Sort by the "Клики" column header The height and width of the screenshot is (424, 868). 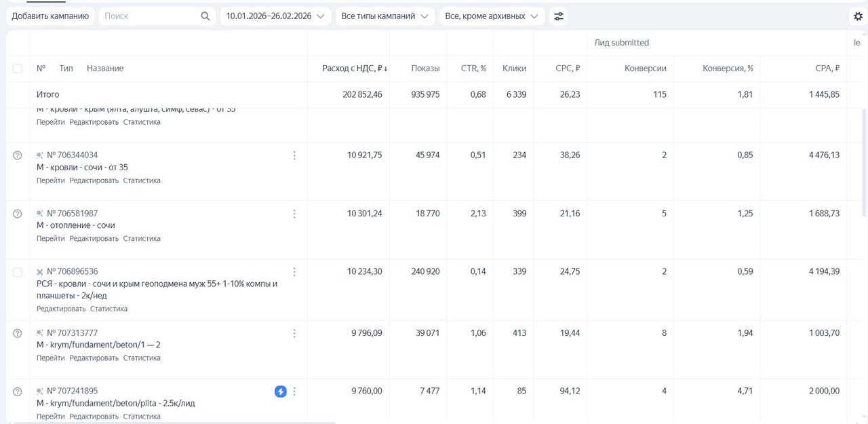click(x=514, y=69)
